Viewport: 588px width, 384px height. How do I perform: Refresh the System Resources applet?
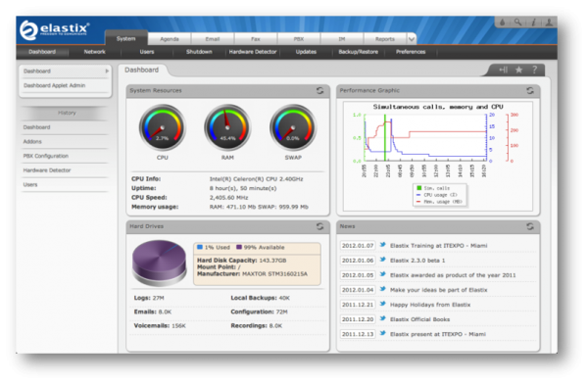319,90
